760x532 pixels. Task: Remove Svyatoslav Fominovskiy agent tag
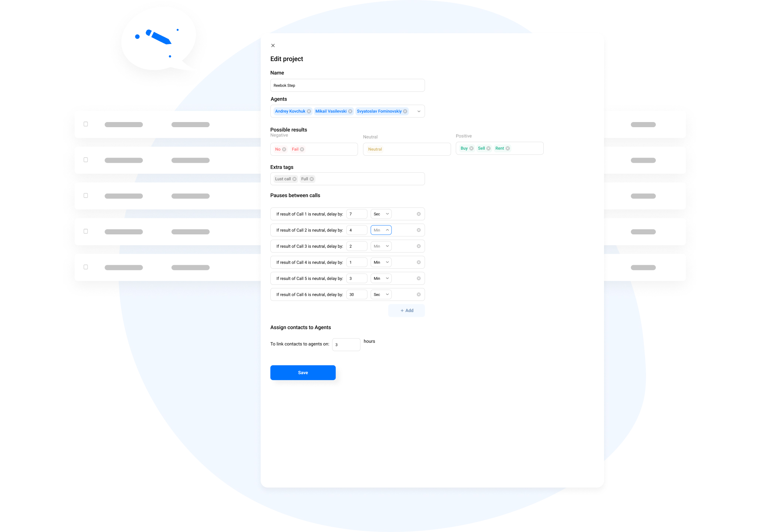pos(405,111)
